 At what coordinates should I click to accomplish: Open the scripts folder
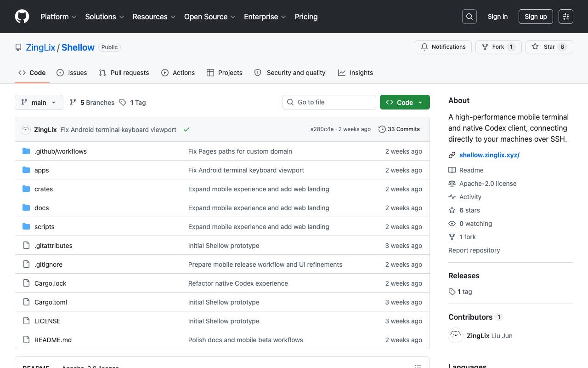(45, 227)
